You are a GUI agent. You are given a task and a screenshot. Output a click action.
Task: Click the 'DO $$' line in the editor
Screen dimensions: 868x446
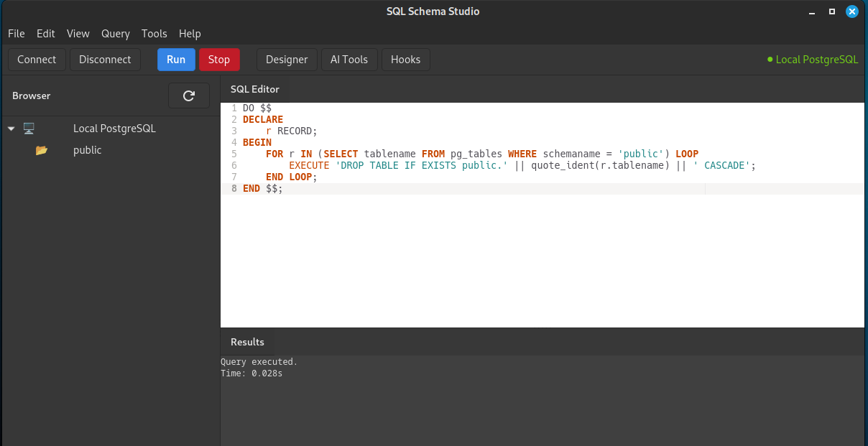(x=257, y=108)
